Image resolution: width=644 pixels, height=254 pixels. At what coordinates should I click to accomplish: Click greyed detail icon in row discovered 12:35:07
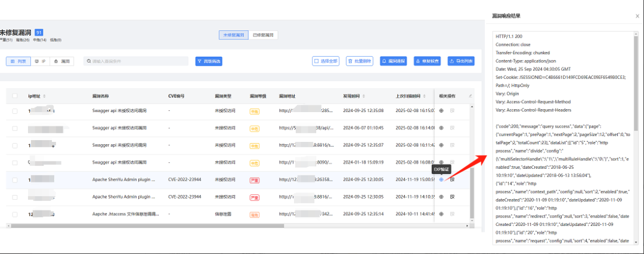tap(452, 145)
